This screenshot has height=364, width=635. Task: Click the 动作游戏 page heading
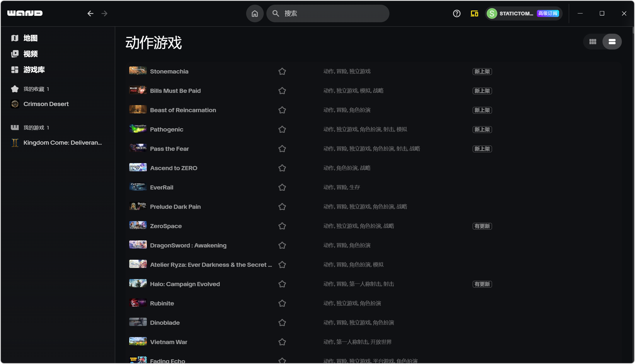tap(154, 43)
